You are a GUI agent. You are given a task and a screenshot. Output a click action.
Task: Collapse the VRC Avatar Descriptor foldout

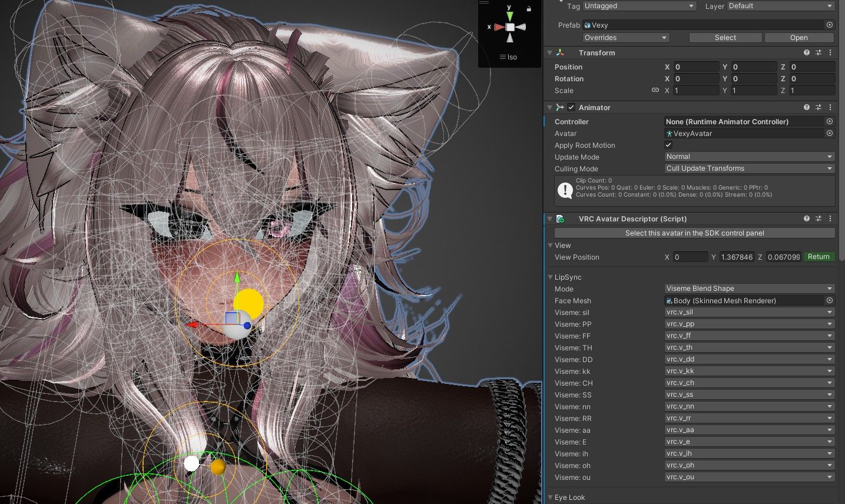tap(550, 218)
